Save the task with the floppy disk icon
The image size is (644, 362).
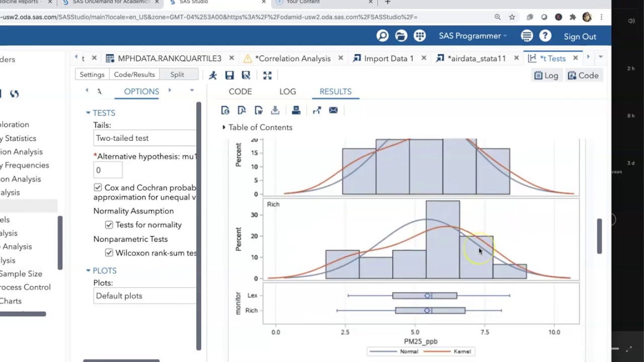229,75
